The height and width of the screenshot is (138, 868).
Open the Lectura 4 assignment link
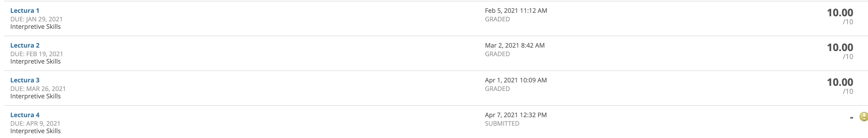[x=25, y=115]
